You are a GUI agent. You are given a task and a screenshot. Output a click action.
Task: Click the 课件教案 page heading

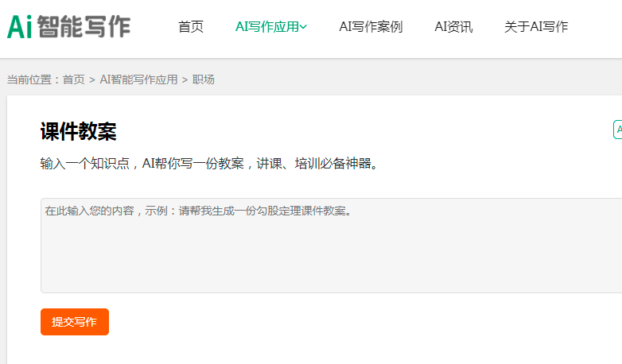[78, 132]
